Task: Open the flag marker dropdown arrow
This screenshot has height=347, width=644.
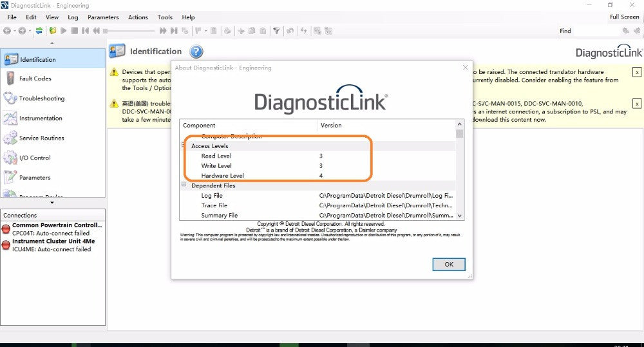Action: click(206, 31)
